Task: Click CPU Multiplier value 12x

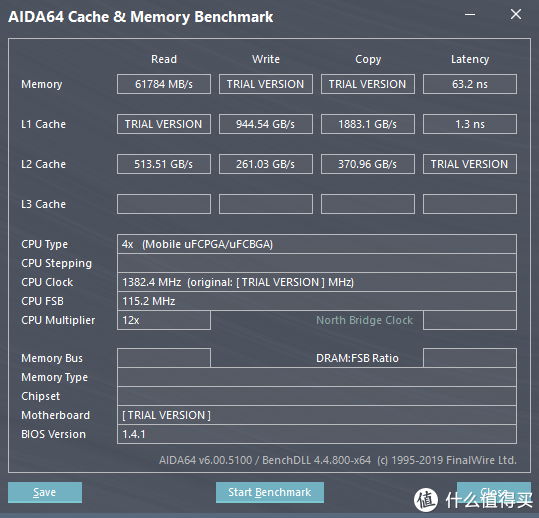Action: tap(164, 320)
